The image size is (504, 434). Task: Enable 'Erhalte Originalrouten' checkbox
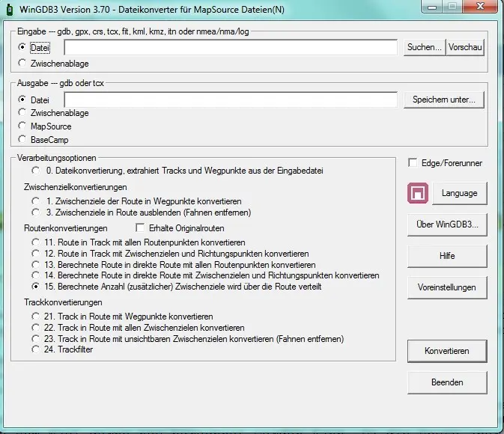click(140, 227)
